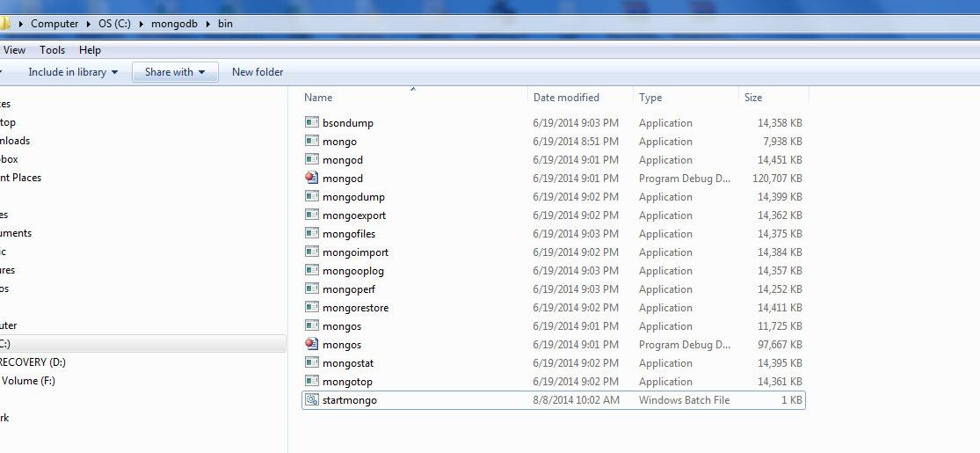This screenshot has width=980, height=453.
Task: Select the mongoimport file name
Action: pyautogui.click(x=356, y=252)
